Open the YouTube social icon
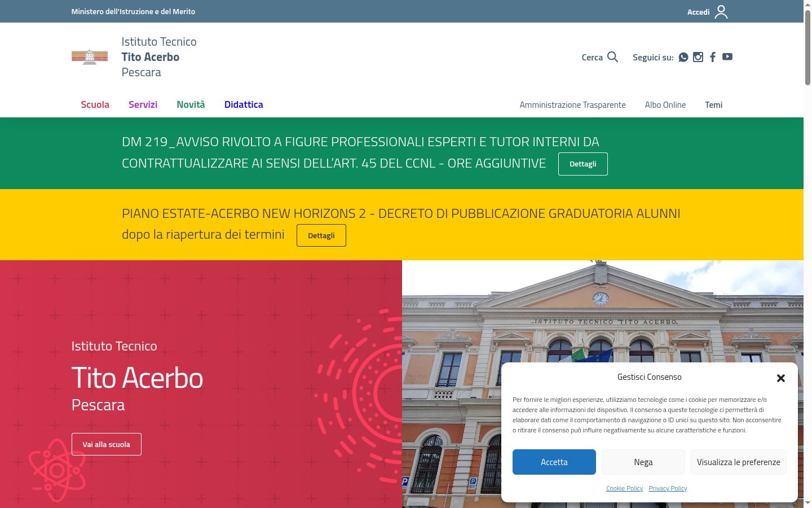The width and height of the screenshot is (812, 508). coord(727,56)
